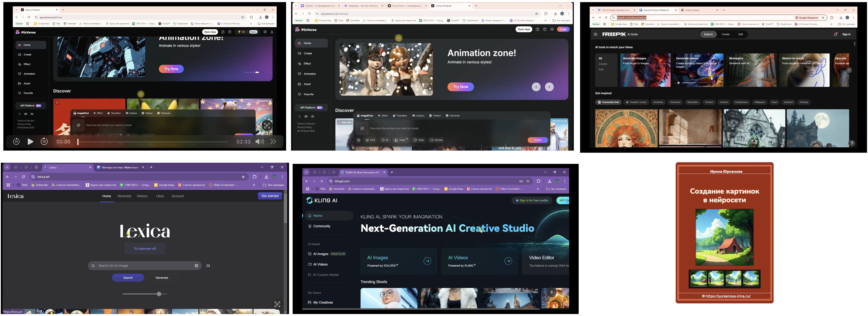The height and width of the screenshot is (316, 868).
Task: Click the image upload icon in PixVerse onboard prompt
Action: (x=362, y=128)
